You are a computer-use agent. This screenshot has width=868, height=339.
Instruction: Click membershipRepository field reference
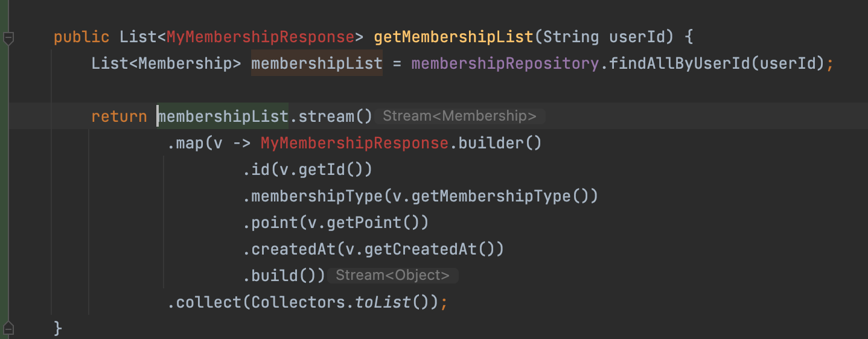(x=505, y=63)
